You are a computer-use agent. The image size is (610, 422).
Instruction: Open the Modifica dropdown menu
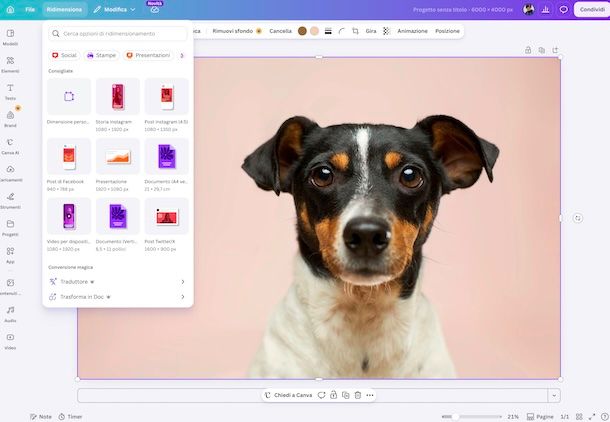pos(114,9)
